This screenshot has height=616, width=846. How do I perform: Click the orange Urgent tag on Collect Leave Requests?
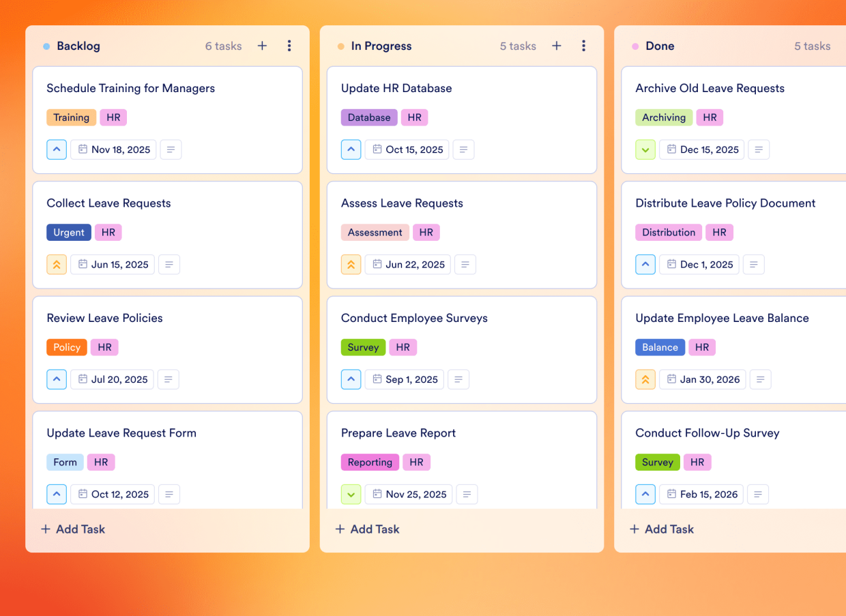click(68, 232)
